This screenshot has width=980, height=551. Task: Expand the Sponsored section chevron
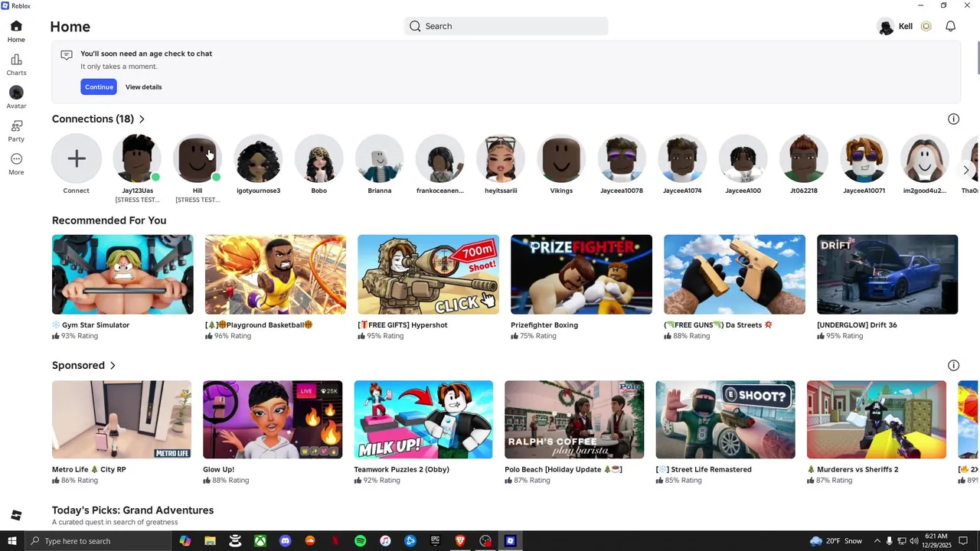pyautogui.click(x=113, y=366)
